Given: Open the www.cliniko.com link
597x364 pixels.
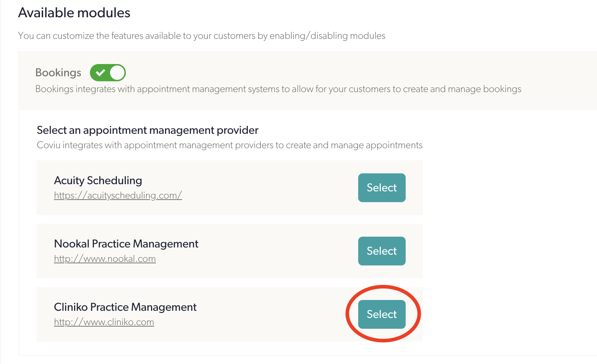Looking at the screenshot, I should coord(104,322).
